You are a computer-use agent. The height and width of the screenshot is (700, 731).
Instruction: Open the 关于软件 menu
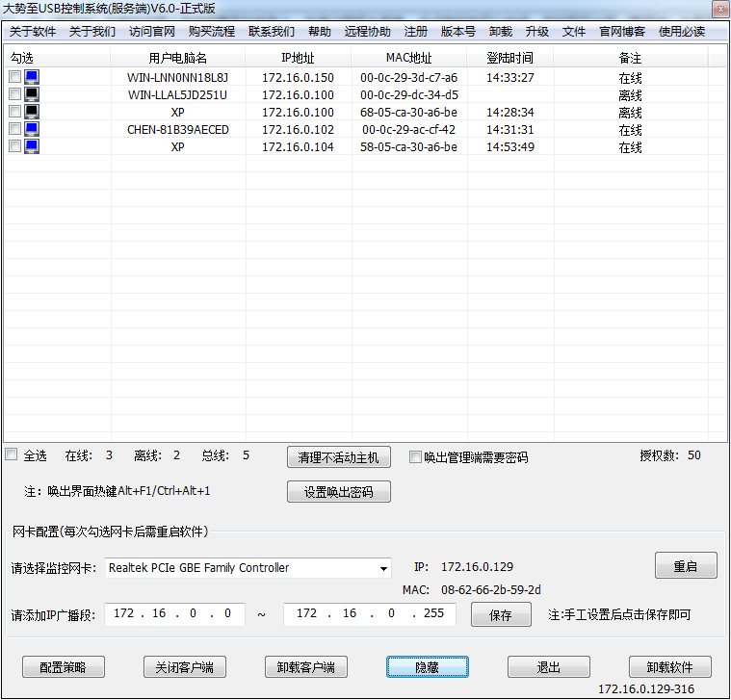point(33,32)
